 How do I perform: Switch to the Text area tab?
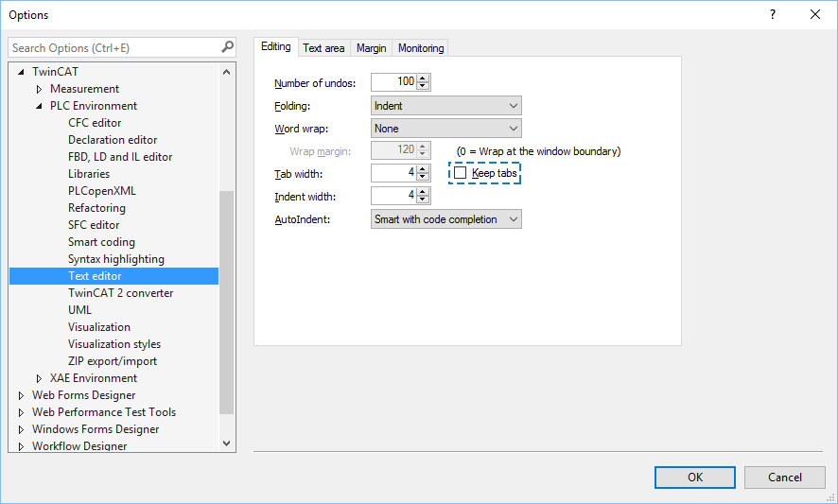point(323,48)
